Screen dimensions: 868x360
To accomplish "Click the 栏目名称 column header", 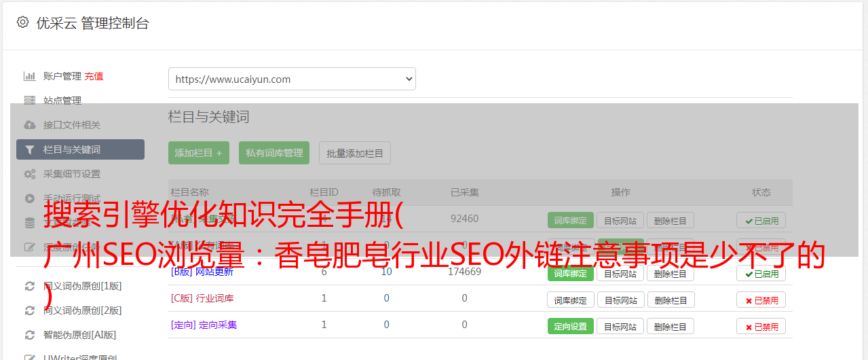I will [190, 192].
